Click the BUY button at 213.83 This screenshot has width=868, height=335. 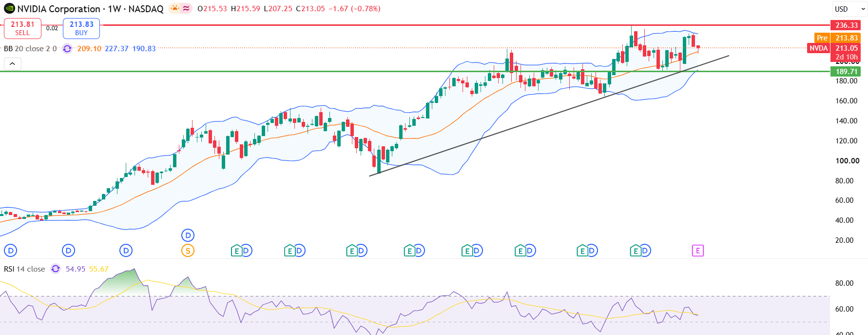81,28
